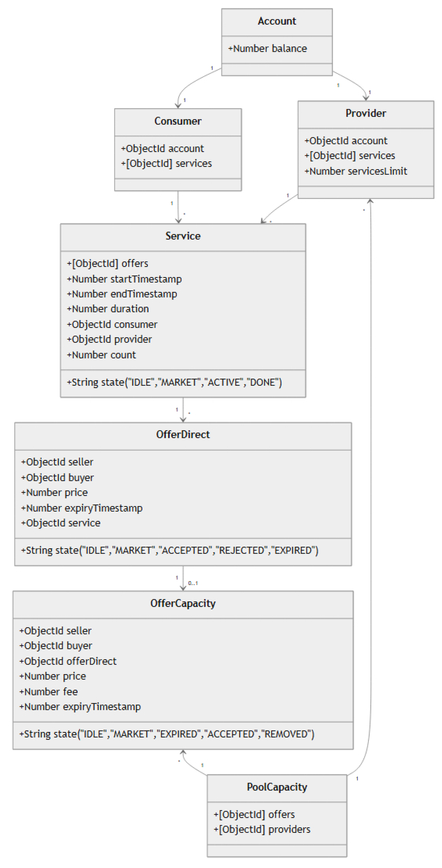The image size is (442, 868).
Task: Select ObjectId consumer attribute in Service
Action: click(112, 324)
